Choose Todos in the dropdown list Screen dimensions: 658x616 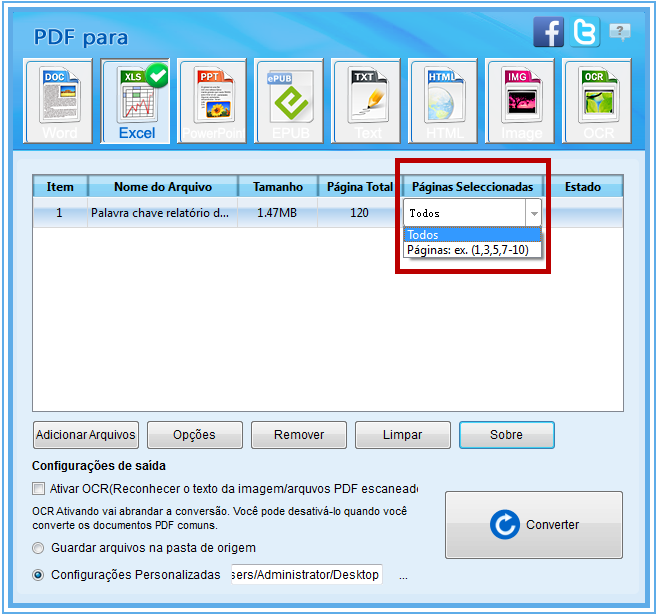(472, 235)
